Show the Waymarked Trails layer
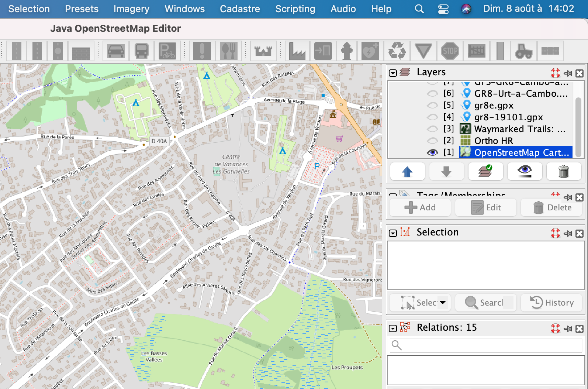Image resolution: width=588 pixels, height=389 pixels. 432,129
